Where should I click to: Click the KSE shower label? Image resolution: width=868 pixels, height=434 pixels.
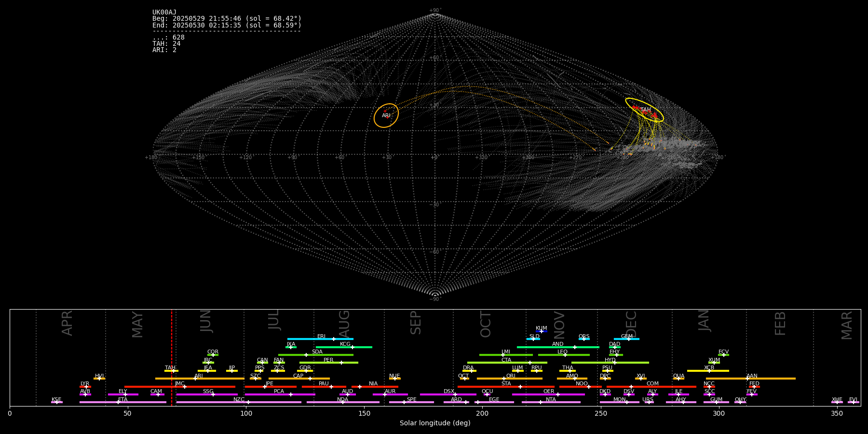point(56,400)
